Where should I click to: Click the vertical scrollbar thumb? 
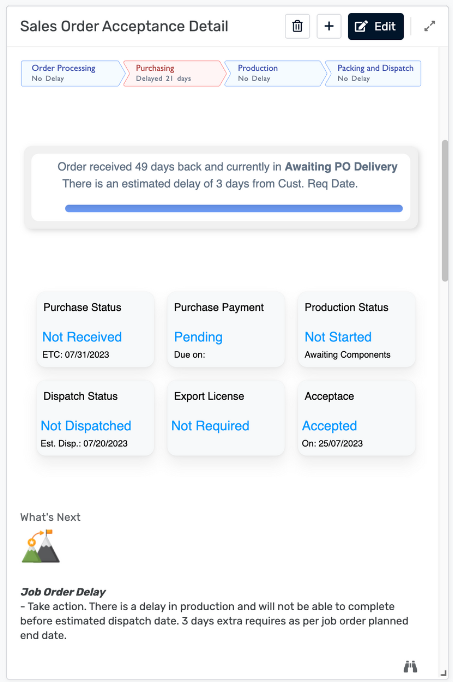pos(445,211)
